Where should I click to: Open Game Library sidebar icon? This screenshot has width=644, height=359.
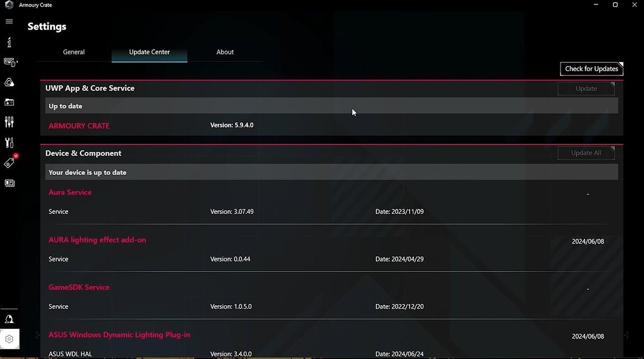coord(9,102)
